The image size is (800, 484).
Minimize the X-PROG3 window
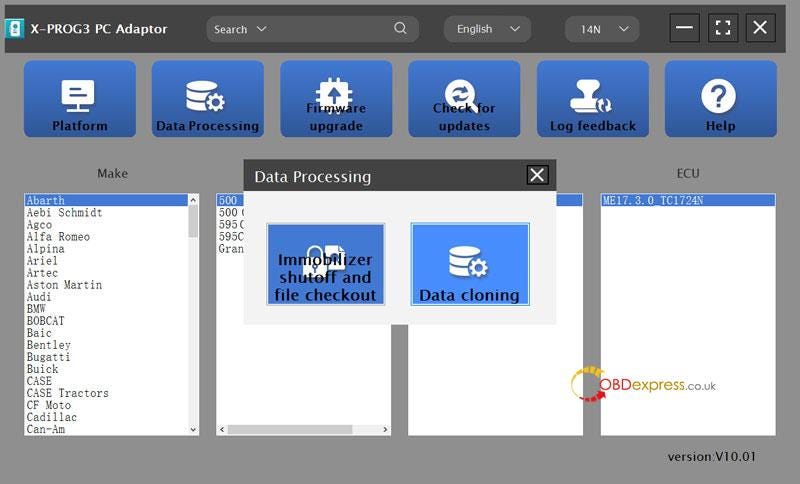(684, 28)
